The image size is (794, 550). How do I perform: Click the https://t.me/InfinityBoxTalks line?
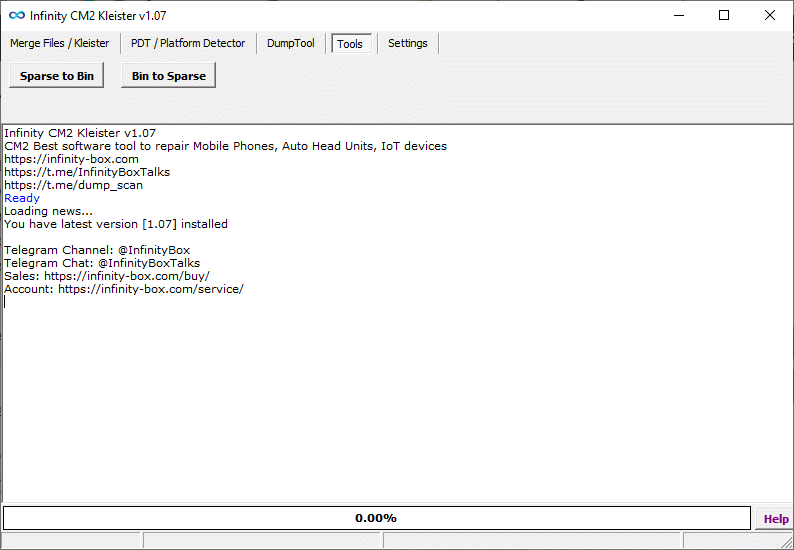coord(87,172)
